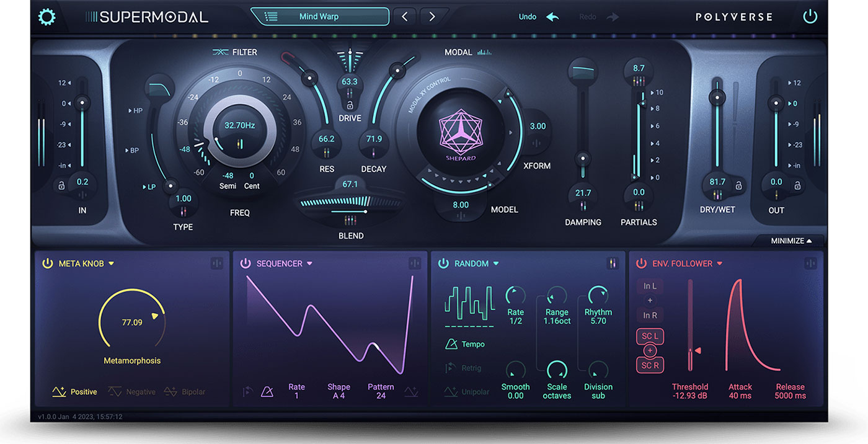The width and height of the screenshot is (868, 444).
Task: Select Negative polarity mode
Action: tap(131, 392)
